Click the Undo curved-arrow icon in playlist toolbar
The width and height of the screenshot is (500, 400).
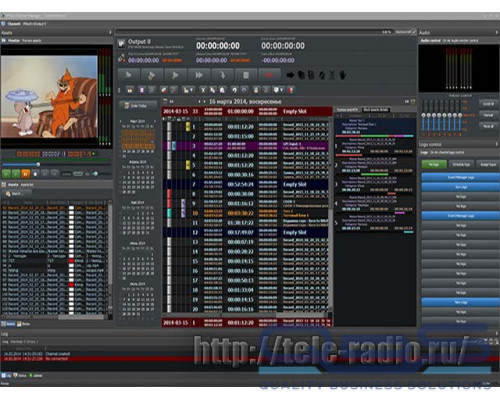click(x=234, y=90)
